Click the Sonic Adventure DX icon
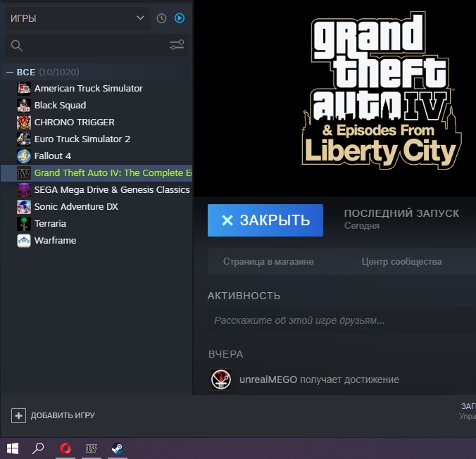The height and width of the screenshot is (459, 476). 24,207
